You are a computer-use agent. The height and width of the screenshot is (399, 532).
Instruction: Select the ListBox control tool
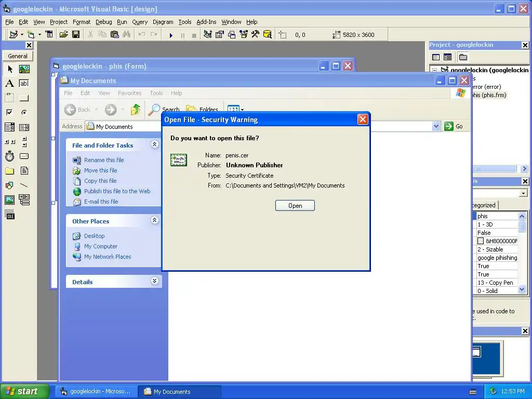(24, 127)
